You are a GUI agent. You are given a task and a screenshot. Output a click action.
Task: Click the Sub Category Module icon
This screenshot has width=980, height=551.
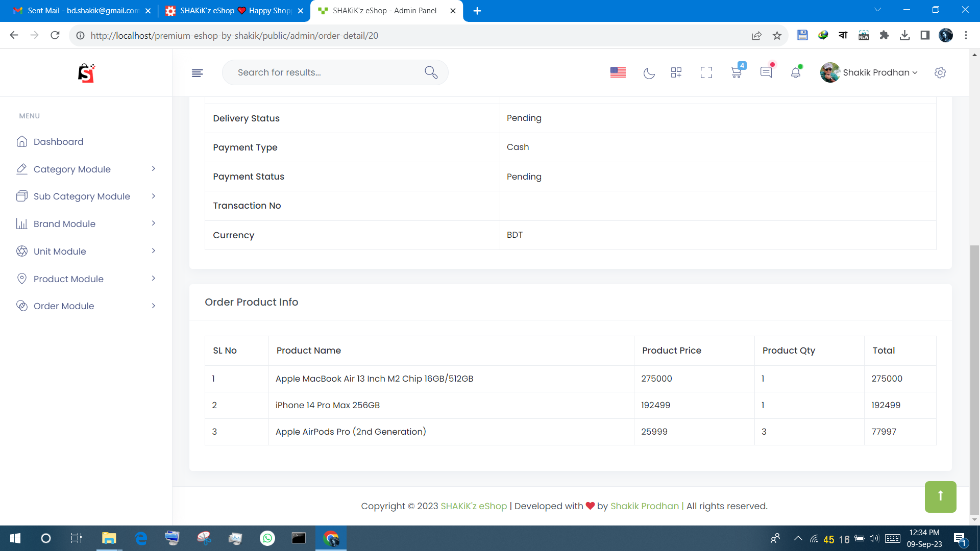[x=22, y=196]
